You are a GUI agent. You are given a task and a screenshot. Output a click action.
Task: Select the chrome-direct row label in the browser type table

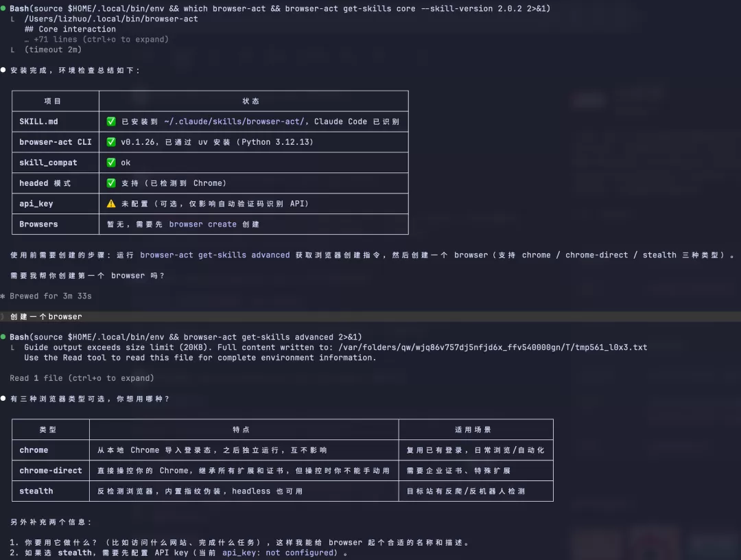point(51,471)
